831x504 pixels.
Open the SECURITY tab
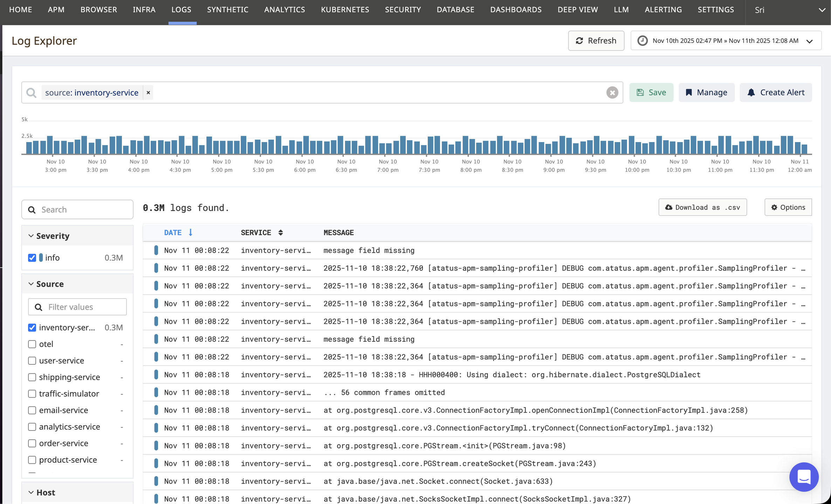coord(403,10)
